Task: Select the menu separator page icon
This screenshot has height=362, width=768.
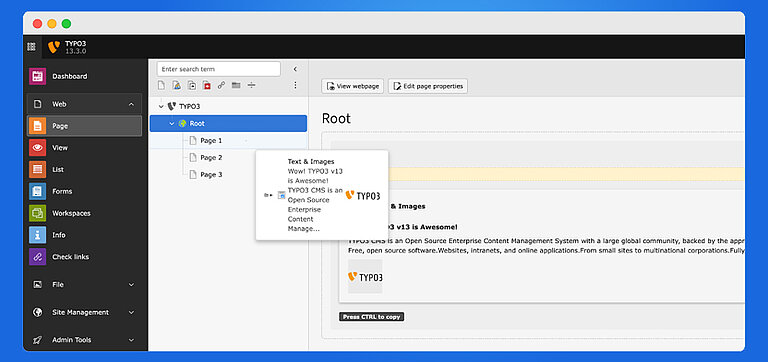Action: [251, 85]
